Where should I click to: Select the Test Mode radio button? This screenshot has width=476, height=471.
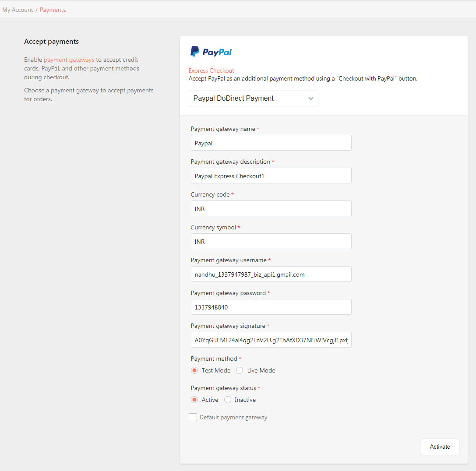point(194,370)
